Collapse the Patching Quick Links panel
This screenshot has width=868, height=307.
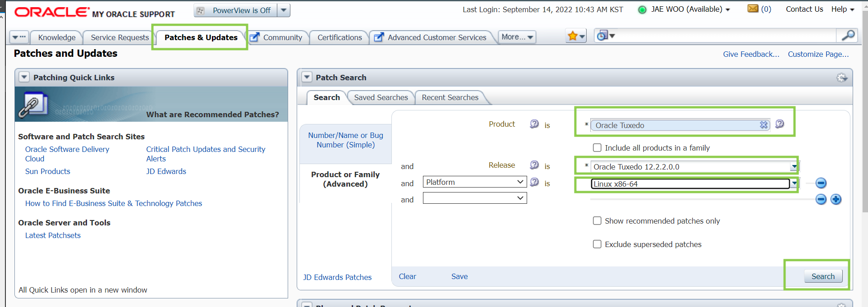(24, 77)
